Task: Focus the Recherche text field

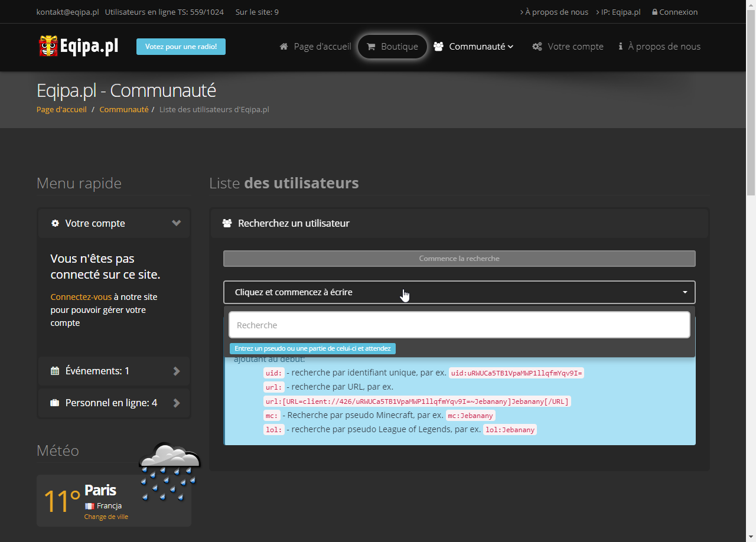Action: [459, 325]
